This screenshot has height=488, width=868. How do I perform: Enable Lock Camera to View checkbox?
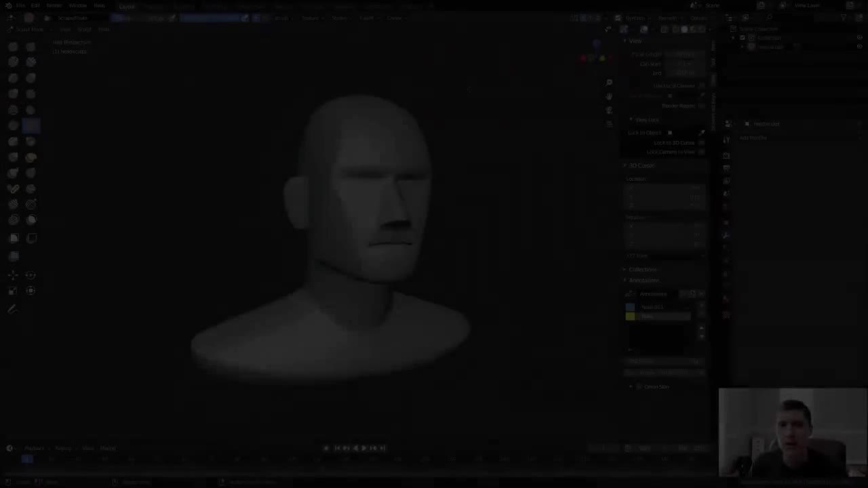pos(701,152)
